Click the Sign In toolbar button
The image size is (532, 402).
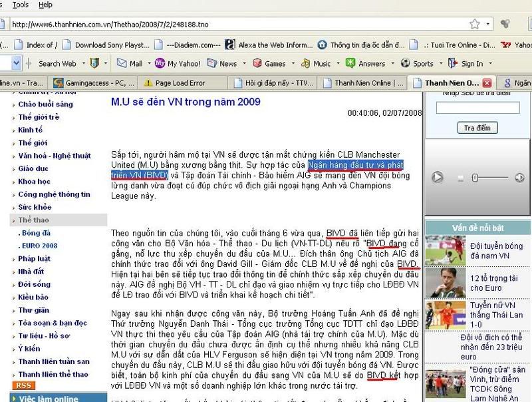coord(465,63)
